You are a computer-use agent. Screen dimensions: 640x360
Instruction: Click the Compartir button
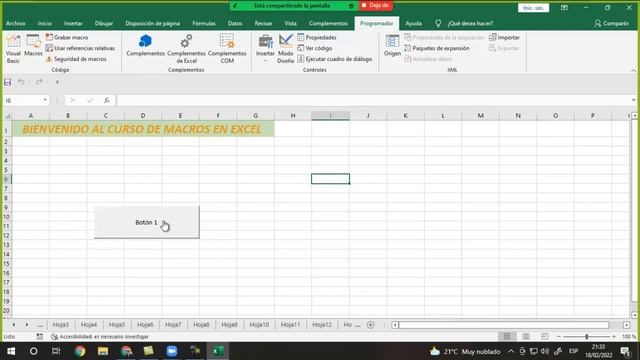pyautogui.click(x=611, y=24)
